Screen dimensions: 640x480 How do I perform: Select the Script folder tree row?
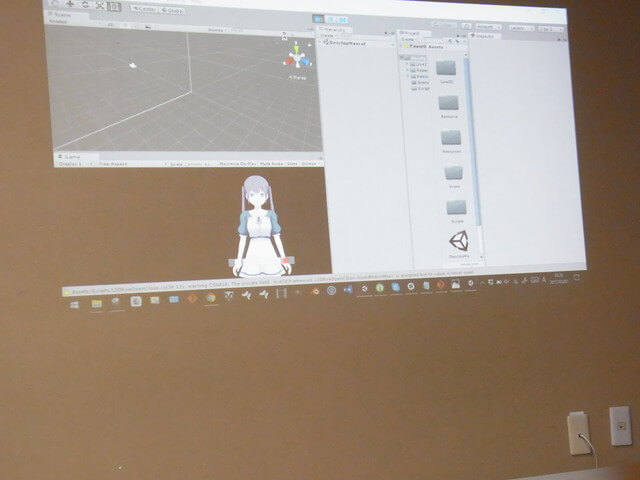click(x=420, y=89)
